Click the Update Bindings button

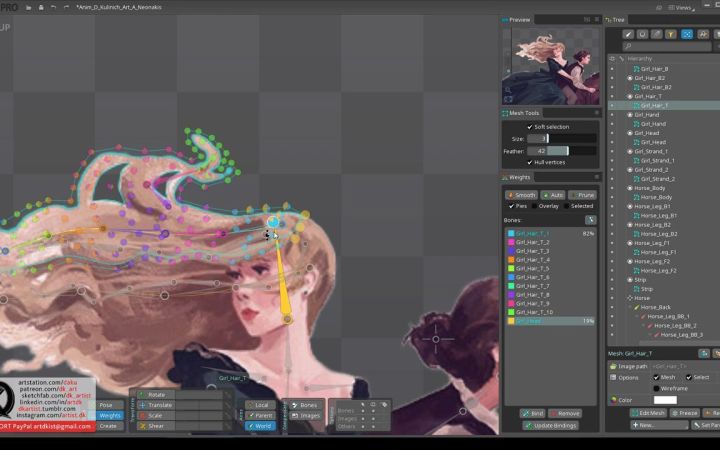(x=551, y=426)
